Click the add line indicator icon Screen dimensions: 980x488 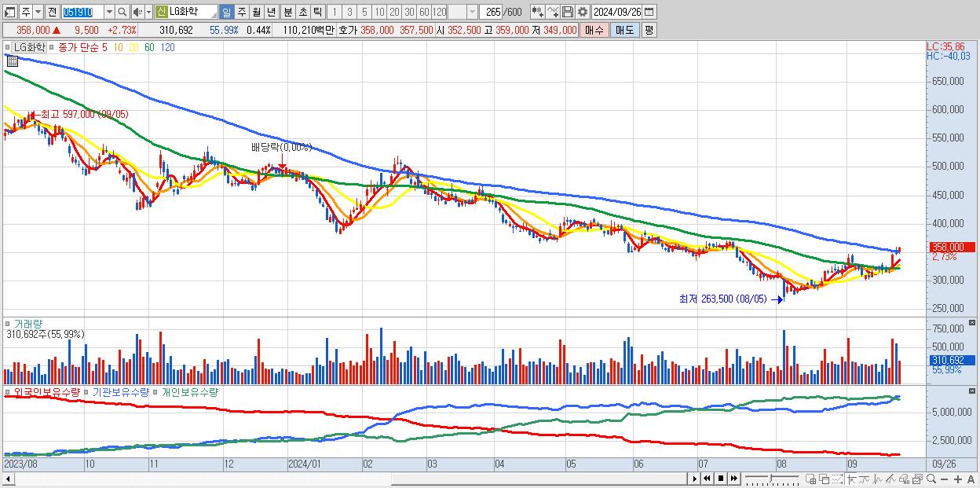coord(553,12)
